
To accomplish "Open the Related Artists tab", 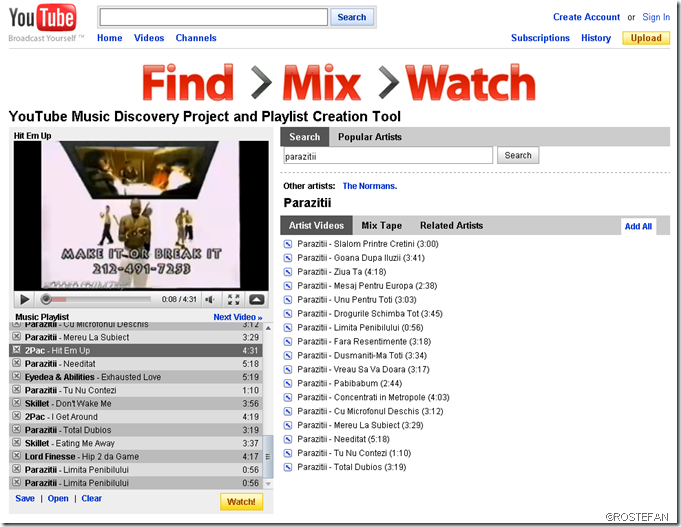I will 451,225.
